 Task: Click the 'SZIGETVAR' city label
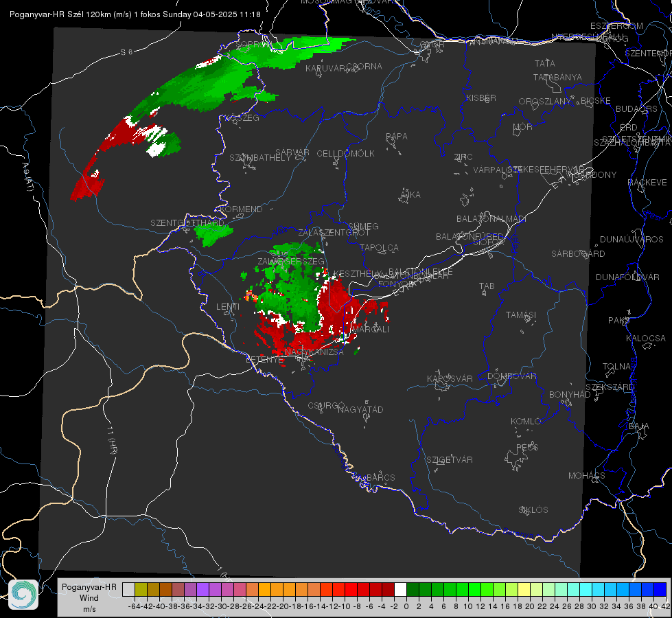450,460
